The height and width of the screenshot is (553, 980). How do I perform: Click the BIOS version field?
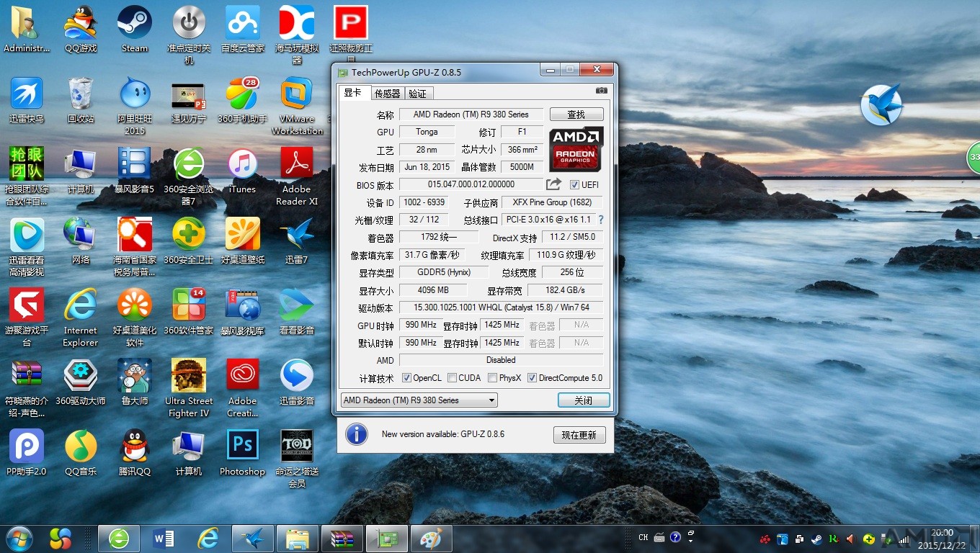[471, 184]
